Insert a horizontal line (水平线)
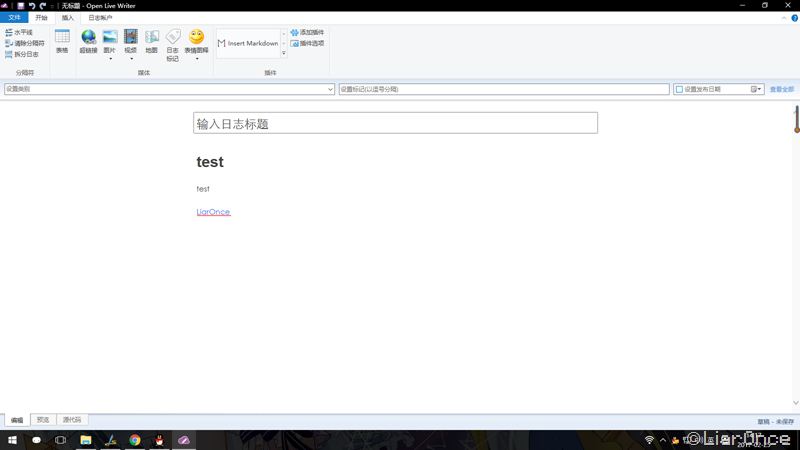The height and width of the screenshot is (450, 800). [x=19, y=32]
